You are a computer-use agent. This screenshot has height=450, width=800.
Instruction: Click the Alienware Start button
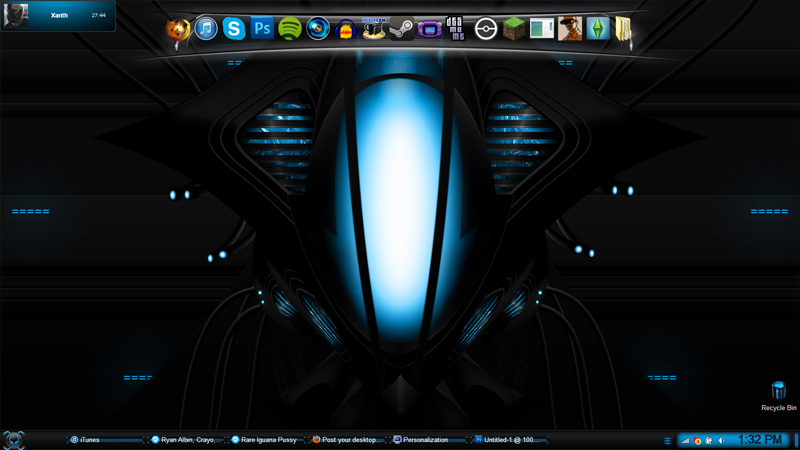click(x=14, y=439)
